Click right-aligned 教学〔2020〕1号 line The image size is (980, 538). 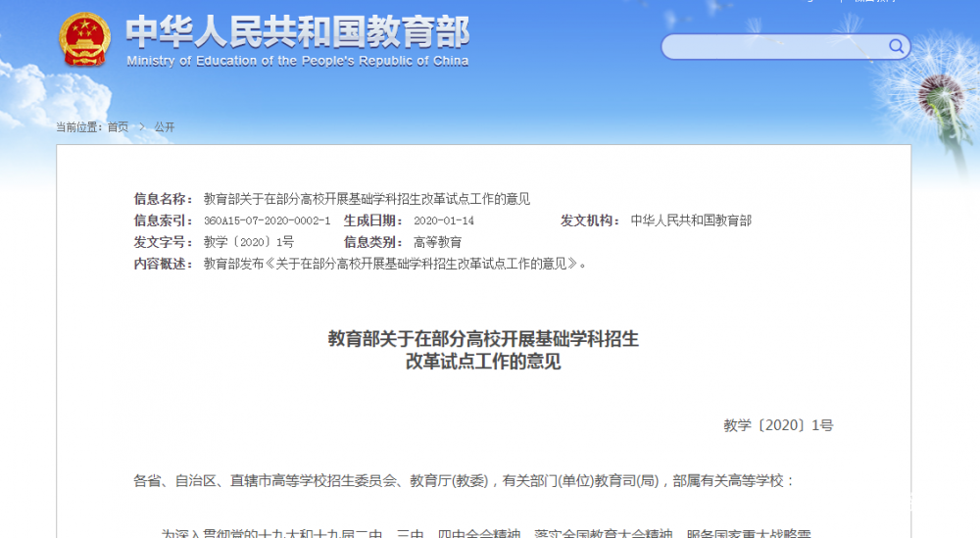click(779, 425)
